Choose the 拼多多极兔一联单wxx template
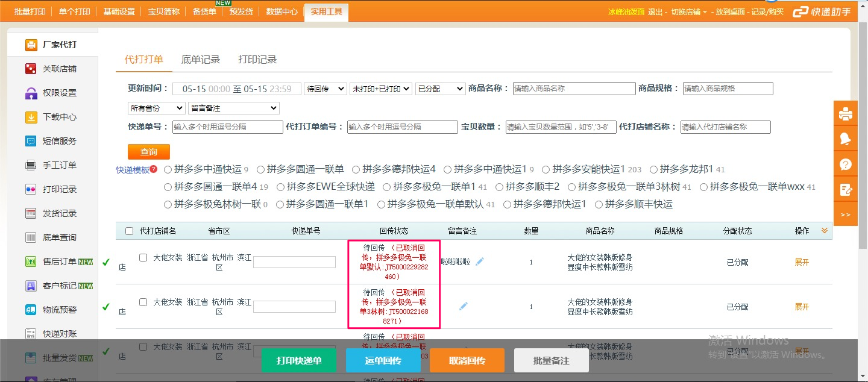The width and height of the screenshot is (868, 382). coord(703,187)
